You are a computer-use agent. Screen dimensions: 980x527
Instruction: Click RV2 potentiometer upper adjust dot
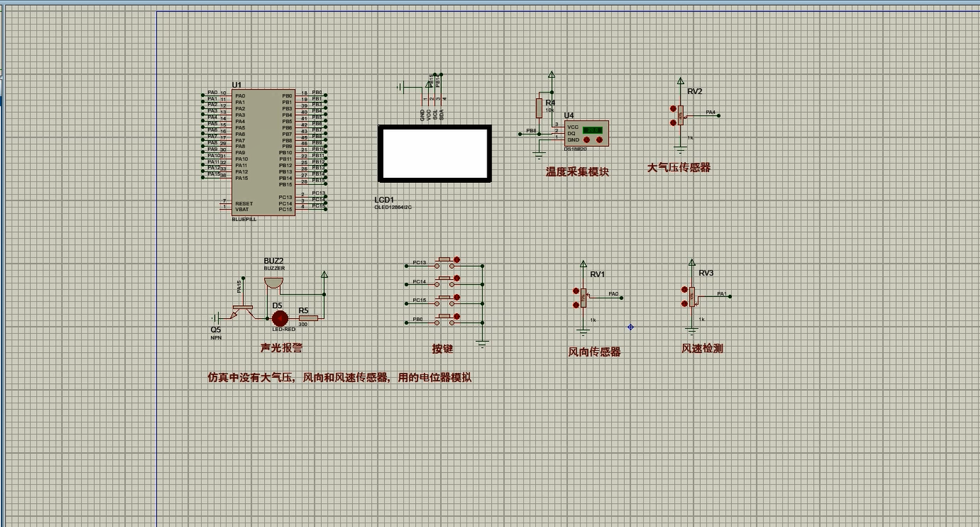point(673,108)
